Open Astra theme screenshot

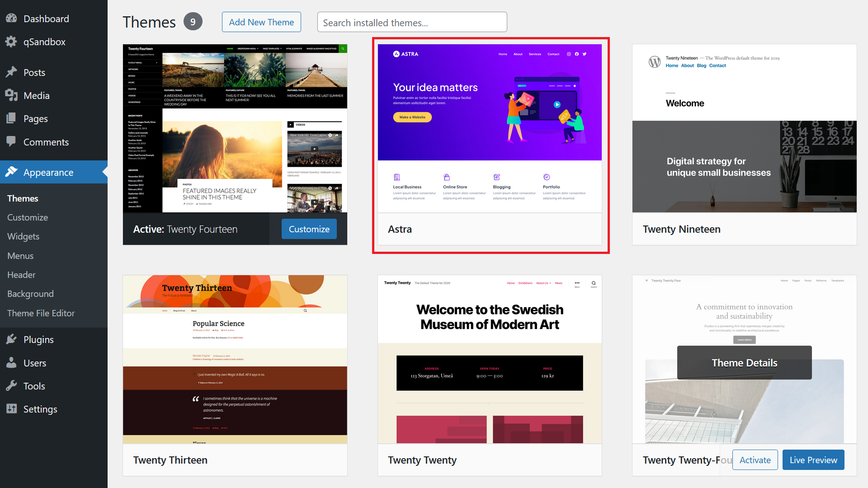click(x=490, y=128)
